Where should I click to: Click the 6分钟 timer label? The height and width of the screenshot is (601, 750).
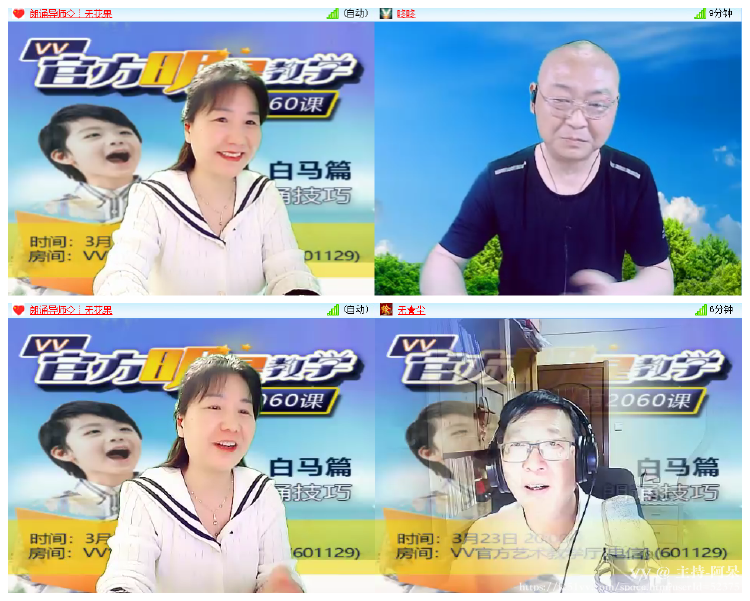tap(721, 310)
